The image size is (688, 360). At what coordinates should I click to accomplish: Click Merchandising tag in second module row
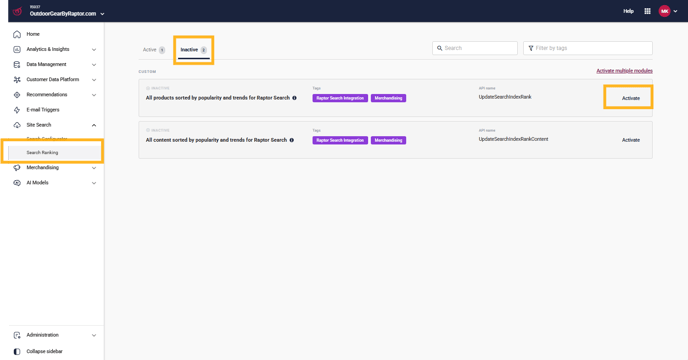[388, 140]
